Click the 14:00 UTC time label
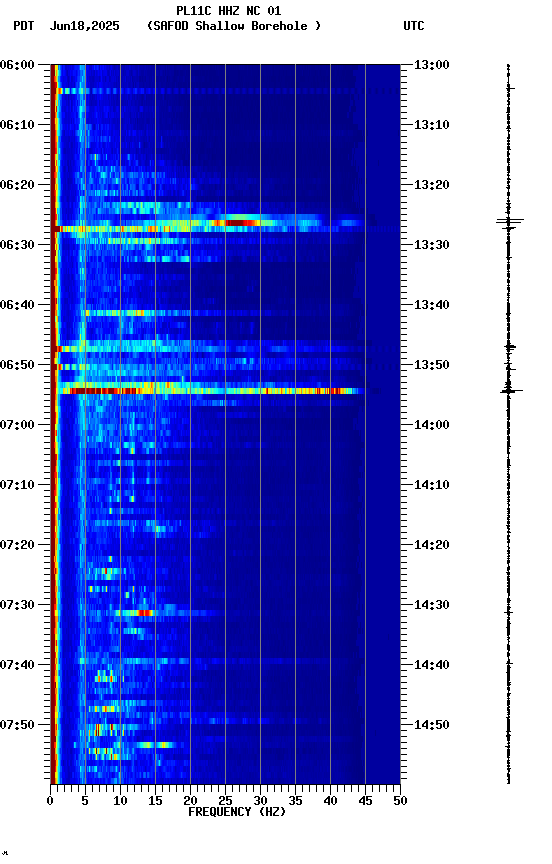 coord(432,425)
